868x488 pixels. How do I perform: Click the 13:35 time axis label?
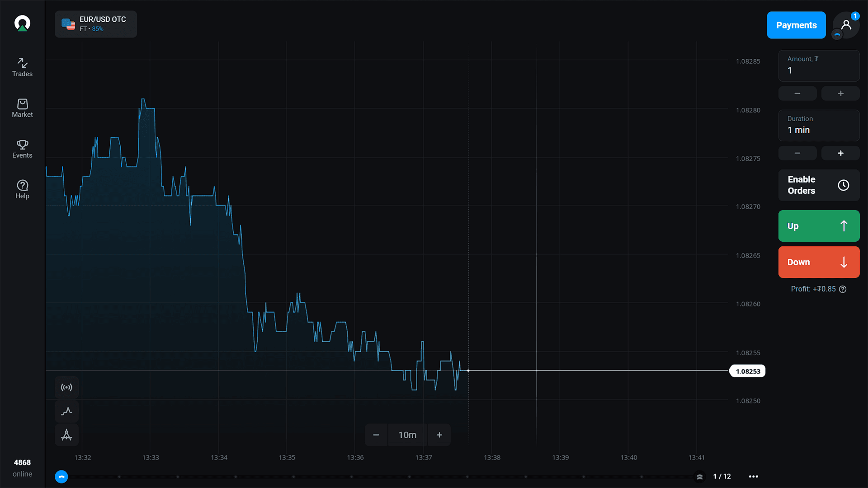287,457
